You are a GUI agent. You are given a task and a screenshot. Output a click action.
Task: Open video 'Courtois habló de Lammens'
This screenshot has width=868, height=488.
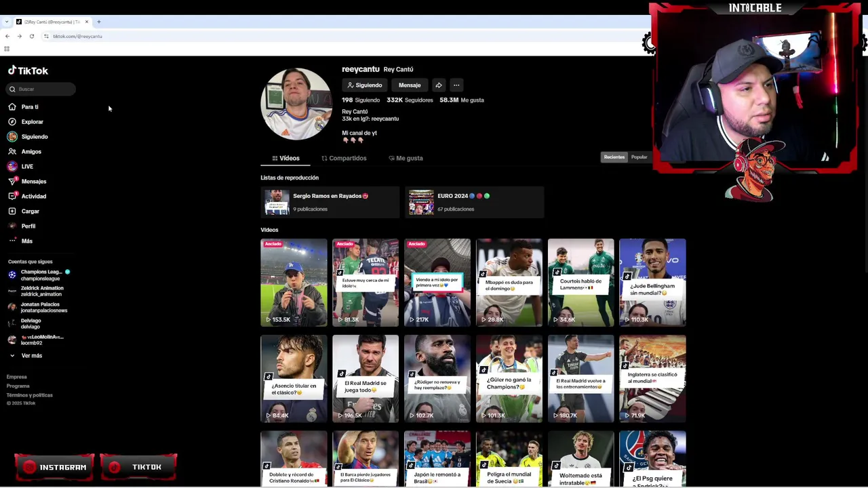click(581, 282)
